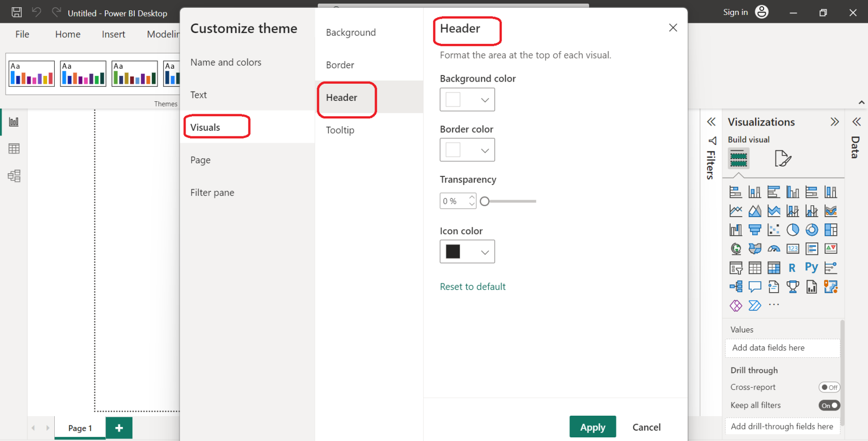The width and height of the screenshot is (868, 441).
Task: Expand the Data pane chevron
Action: [857, 122]
